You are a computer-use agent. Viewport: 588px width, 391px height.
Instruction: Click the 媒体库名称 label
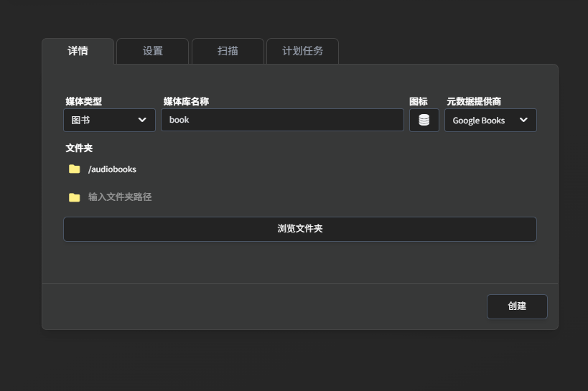(x=186, y=102)
